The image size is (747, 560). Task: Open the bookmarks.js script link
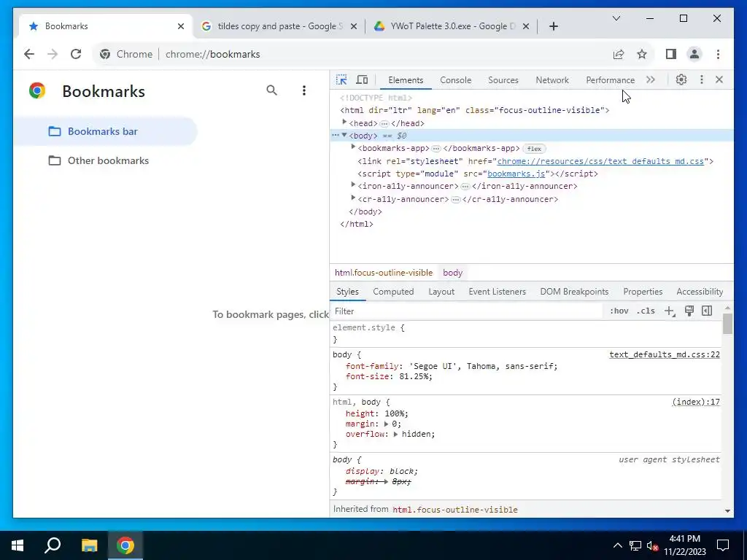pos(516,174)
